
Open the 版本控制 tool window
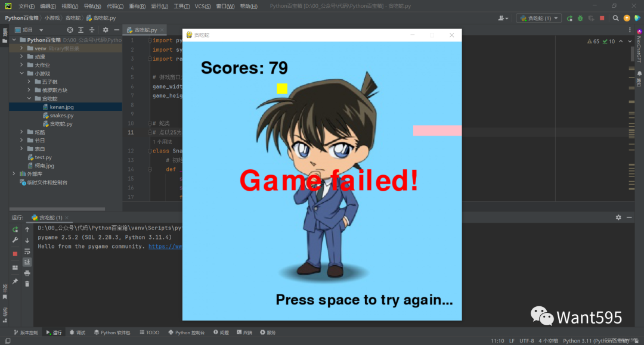tap(26, 332)
